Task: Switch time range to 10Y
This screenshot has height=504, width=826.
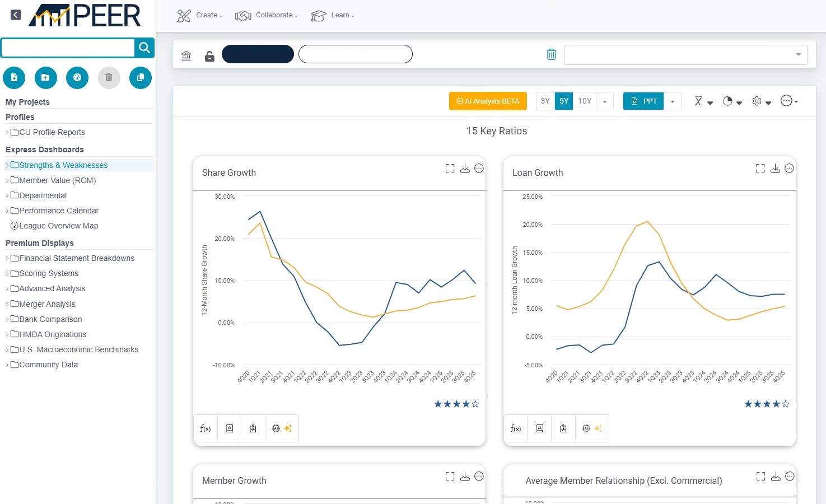Action: pyautogui.click(x=584, y=101)
